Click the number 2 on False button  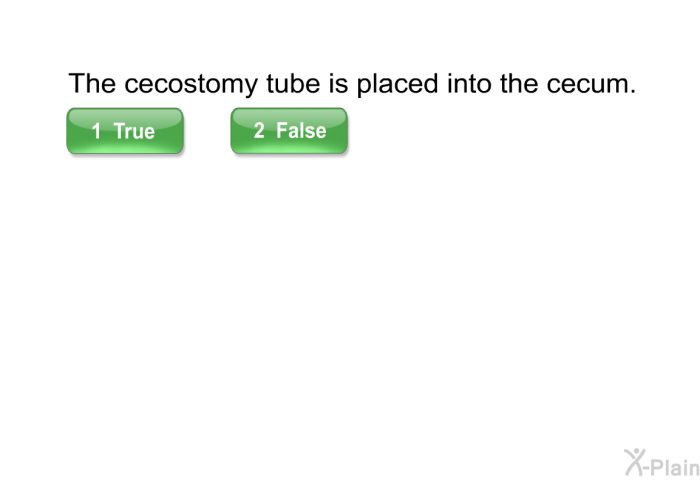pos(259,130)
